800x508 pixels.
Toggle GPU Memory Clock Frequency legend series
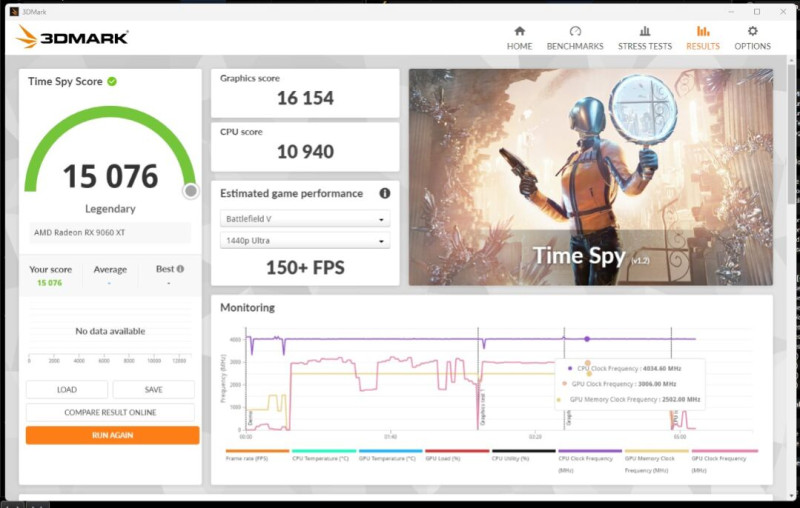tap(657, 461)
